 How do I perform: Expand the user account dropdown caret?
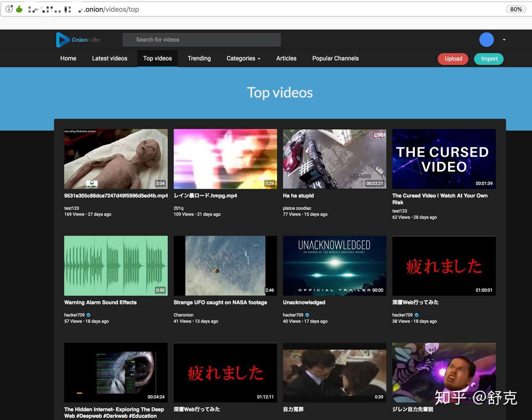[x=504, y=40]
